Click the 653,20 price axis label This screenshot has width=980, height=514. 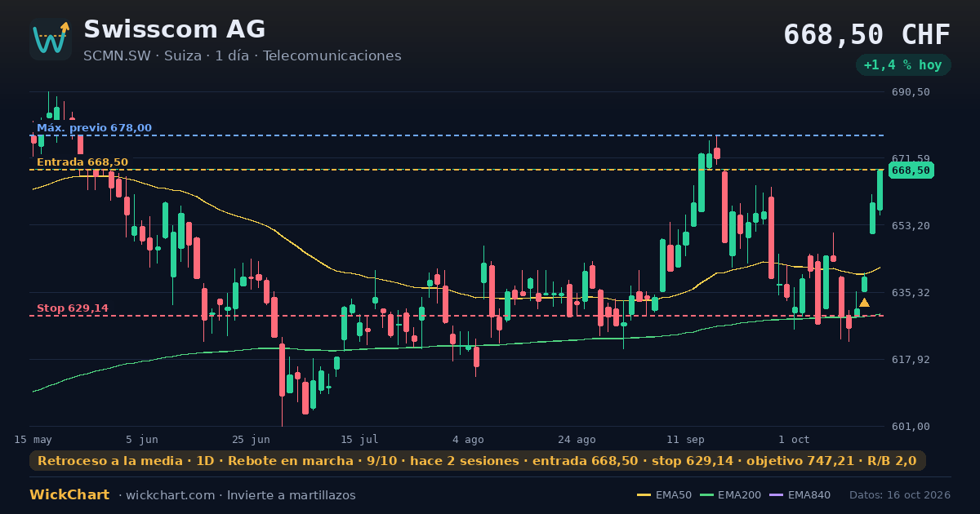click(911, 226)
